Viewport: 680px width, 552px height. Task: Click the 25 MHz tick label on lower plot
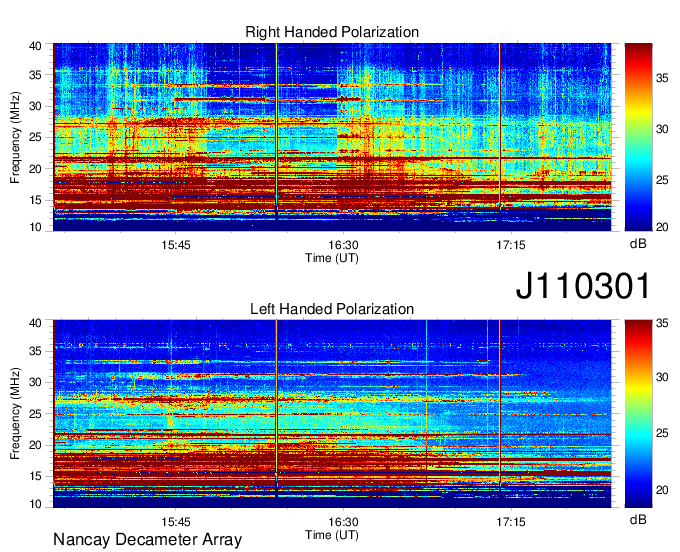click(35, 414)
